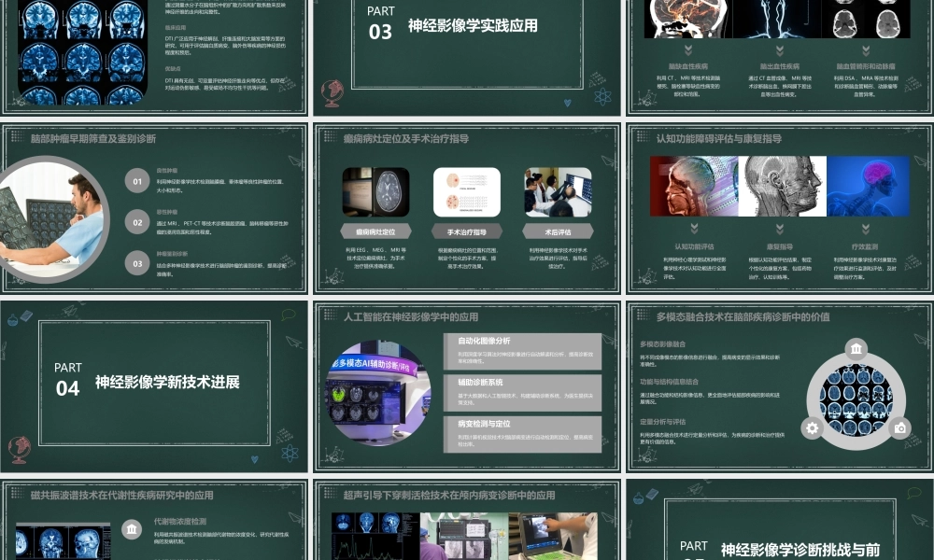Click the double chevron above 康复指导
The image size is (934, 560).
(x=780, y=229)
